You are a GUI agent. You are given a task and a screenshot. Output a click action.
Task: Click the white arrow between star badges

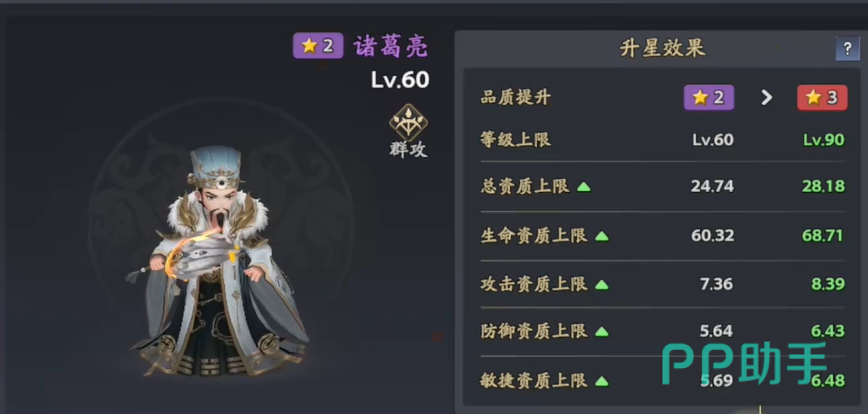pyautogui.click(x=766, y=98)
